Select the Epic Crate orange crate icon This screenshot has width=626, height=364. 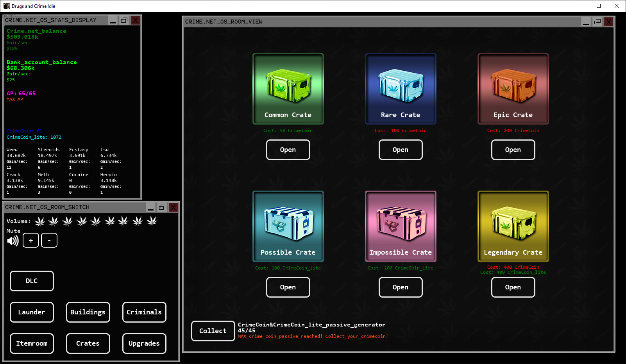point(513,86)
